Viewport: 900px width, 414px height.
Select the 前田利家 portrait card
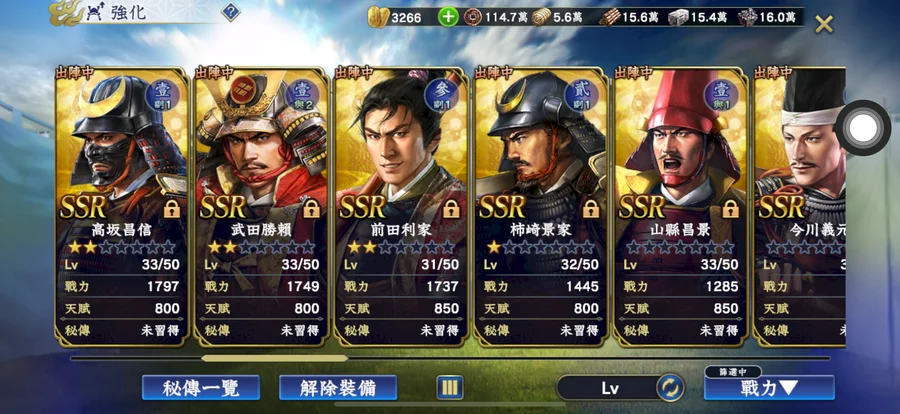tap(401, 207)
